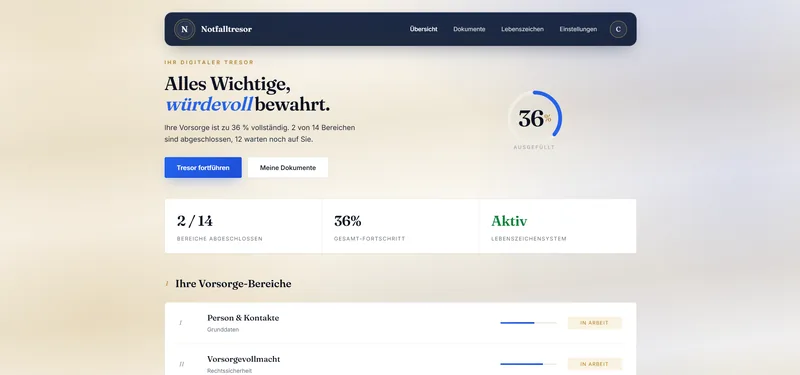Click the In Arbeit badge for Vorsorgevollmacht
The height and width of the screenshot is (375, 800).
[594, 364]
